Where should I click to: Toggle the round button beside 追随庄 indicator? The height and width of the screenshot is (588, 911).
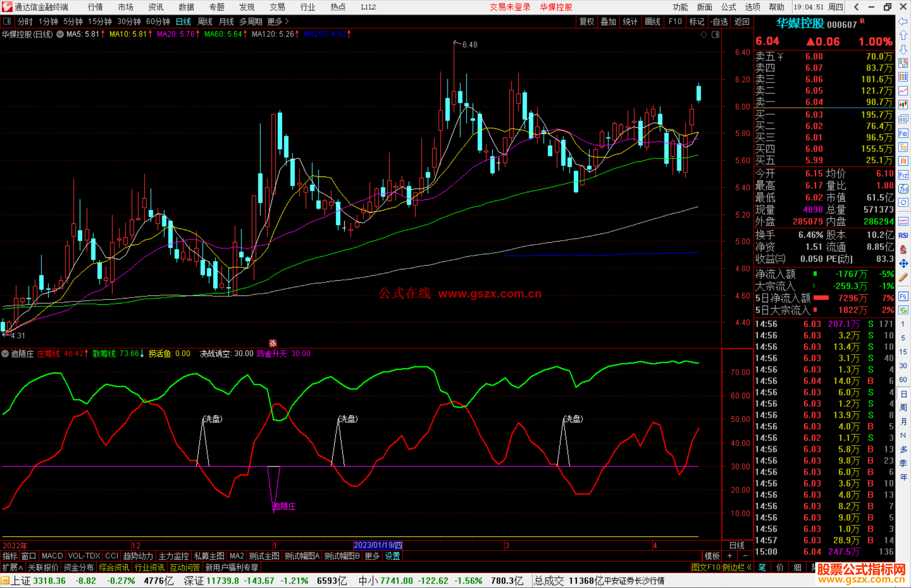click(5, 354)
